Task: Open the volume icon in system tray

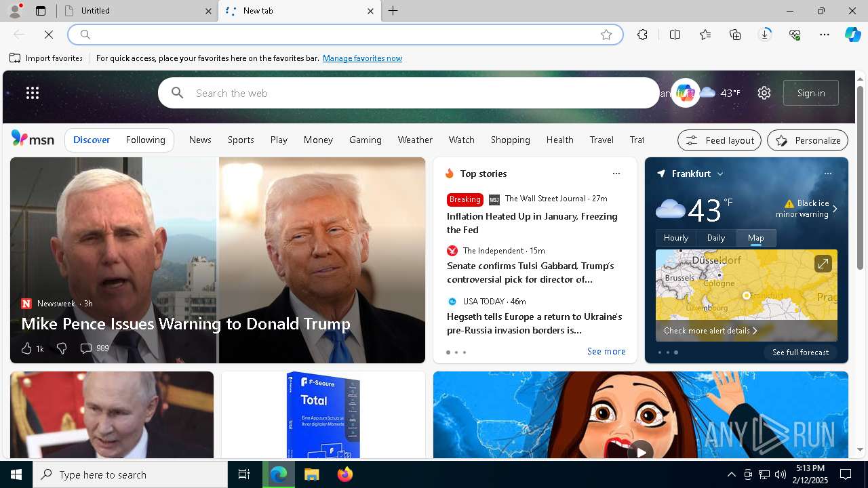Action: tap(781, 474)
